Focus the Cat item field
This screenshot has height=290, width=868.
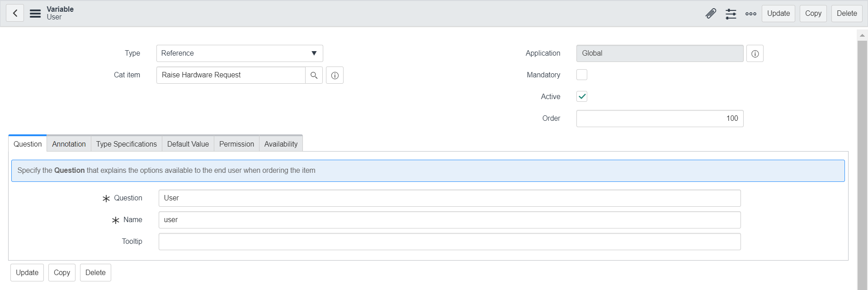[231, 75]
